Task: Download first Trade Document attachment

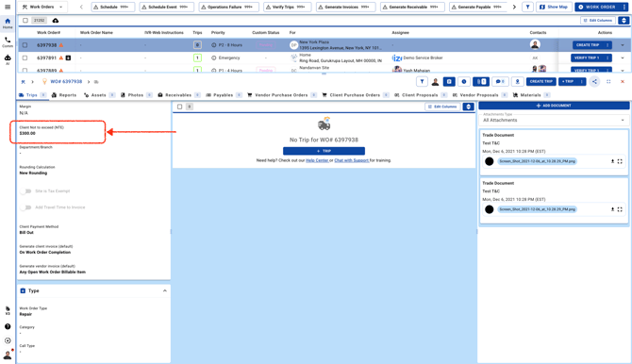Action: click(612, 161)
